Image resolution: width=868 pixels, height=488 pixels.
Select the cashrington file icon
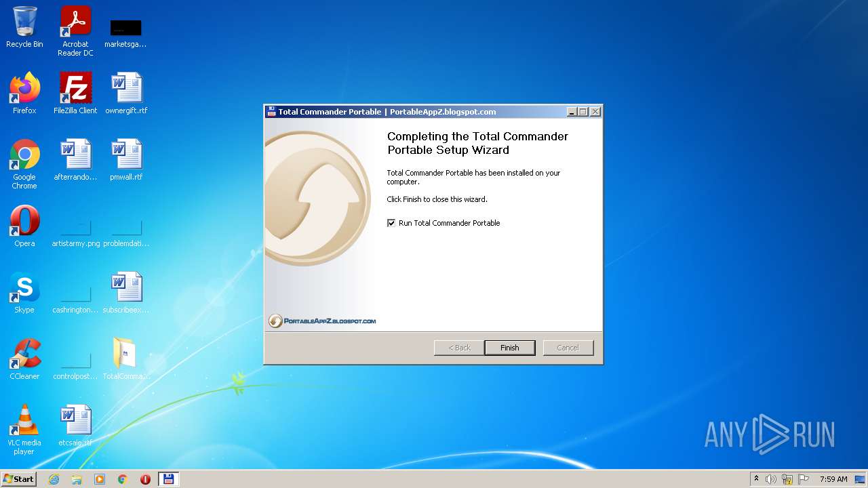(75, 300)
